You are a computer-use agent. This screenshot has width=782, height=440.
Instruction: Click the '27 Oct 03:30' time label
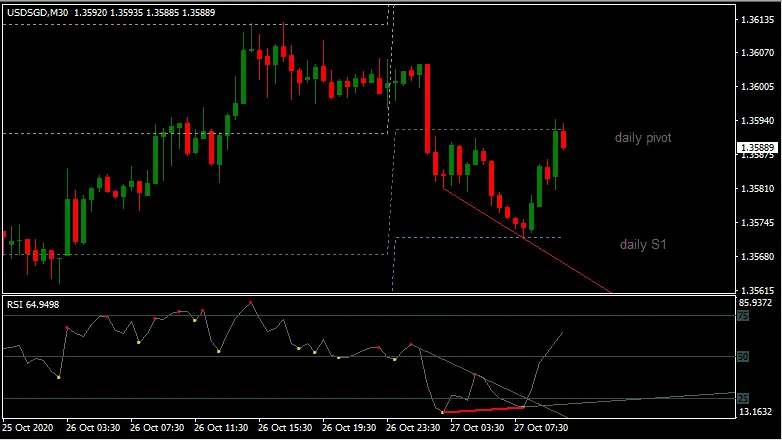coord(477,428)
